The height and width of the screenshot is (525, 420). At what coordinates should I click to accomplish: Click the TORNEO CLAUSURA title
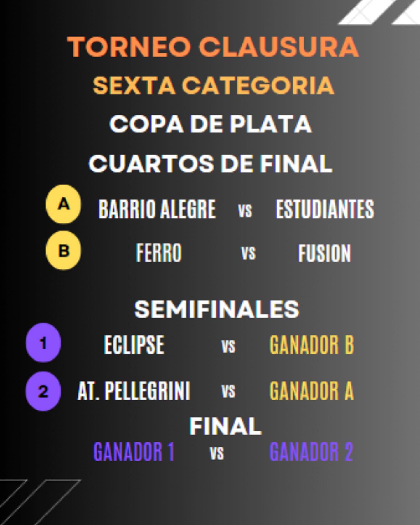(x=213, y=47)
